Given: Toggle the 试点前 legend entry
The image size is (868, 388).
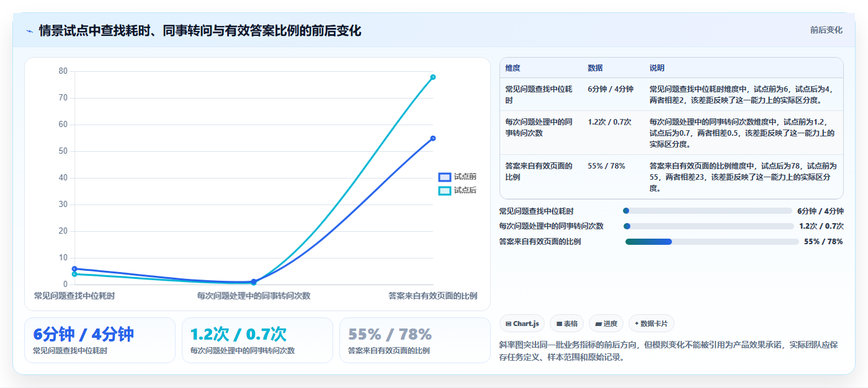Looking at the screenshot, I should [x=457, y=177].
